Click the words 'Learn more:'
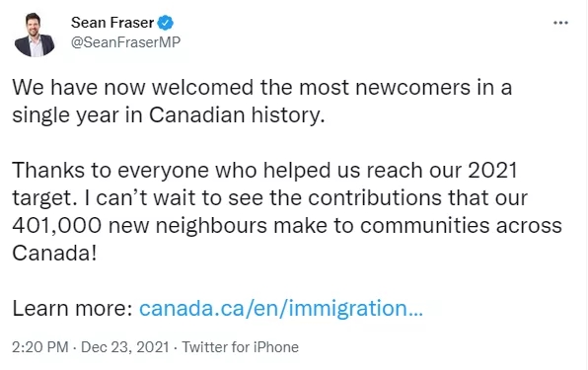Screen dimensions: 588x370 pos(72,309)
